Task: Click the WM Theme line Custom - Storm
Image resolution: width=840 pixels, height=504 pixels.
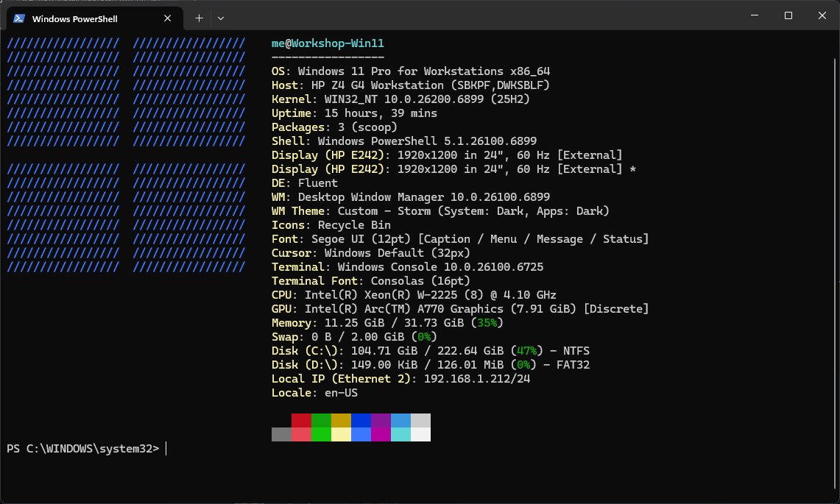Action: [440, 210]
